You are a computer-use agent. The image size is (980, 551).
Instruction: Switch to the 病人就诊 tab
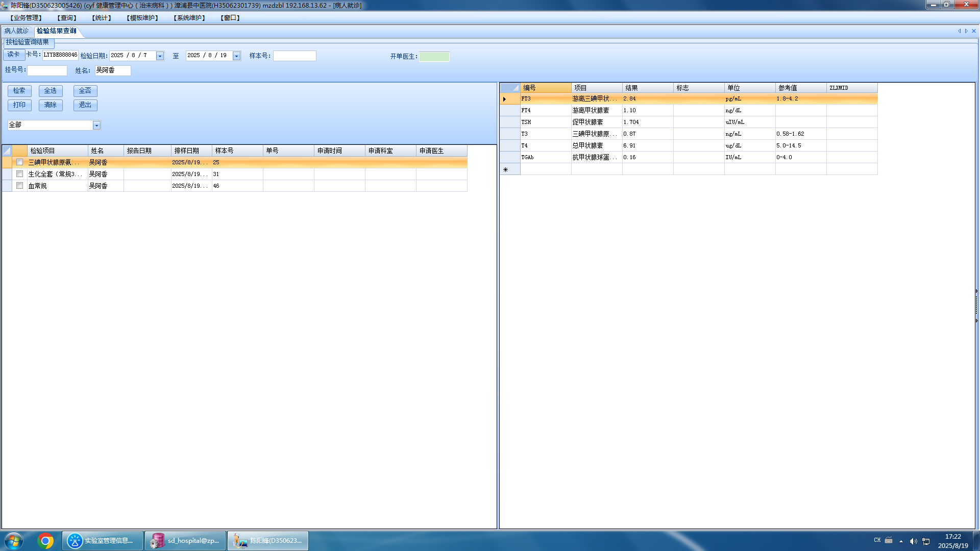pos(17,31)
